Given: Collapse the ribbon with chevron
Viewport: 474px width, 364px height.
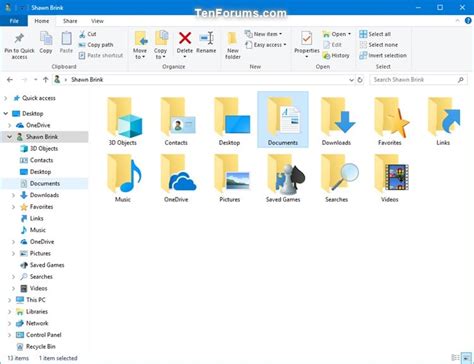Looking at the screenshot, I should (x=457, y=21).
